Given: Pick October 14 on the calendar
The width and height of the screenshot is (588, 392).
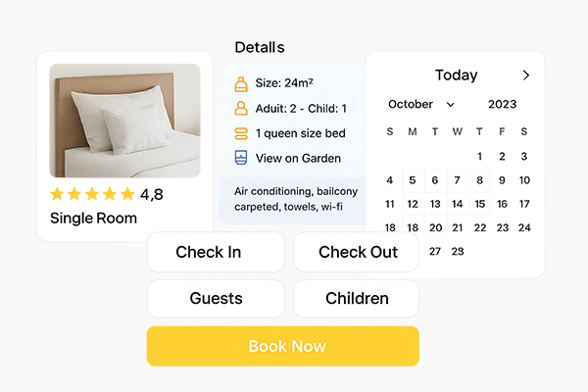Looking at the screenshot, I should pos(524,204).
